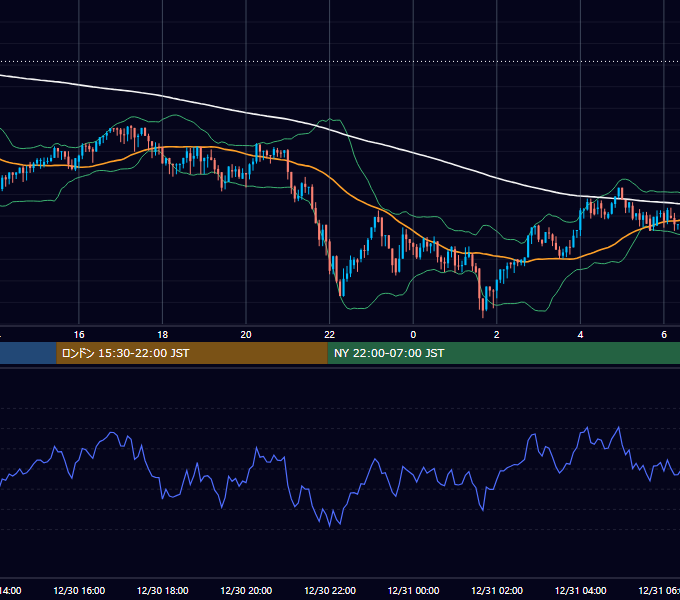Screen dimensions: 680x600
Task: Click the 12/31 02:00 timestamp label
Action: tap(497, 591)
